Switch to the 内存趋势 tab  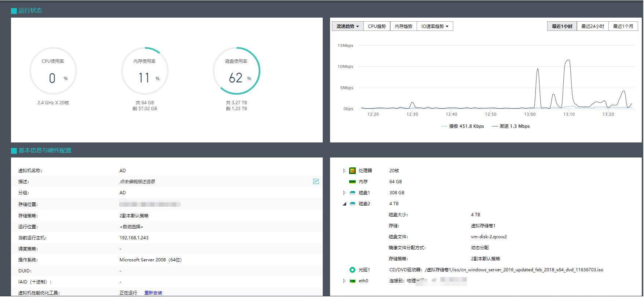point(403,26)
